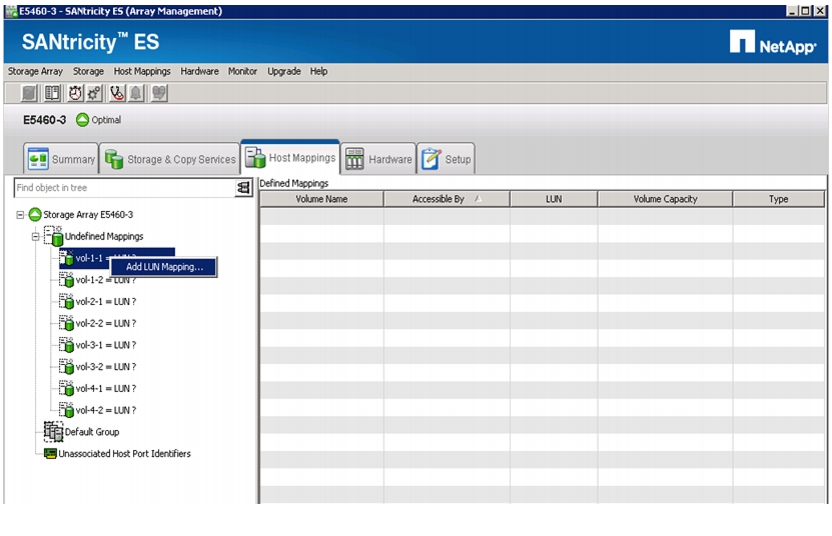Sort by the Type column header

pyautogui.click(x=778, y=199)
